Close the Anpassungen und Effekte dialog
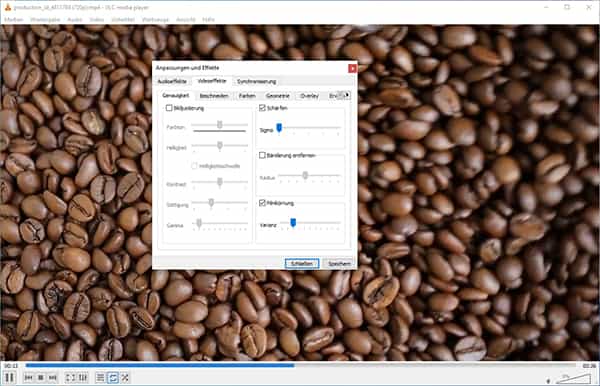The height and width of the screenshot is (386, 600). tap(352, 68)
